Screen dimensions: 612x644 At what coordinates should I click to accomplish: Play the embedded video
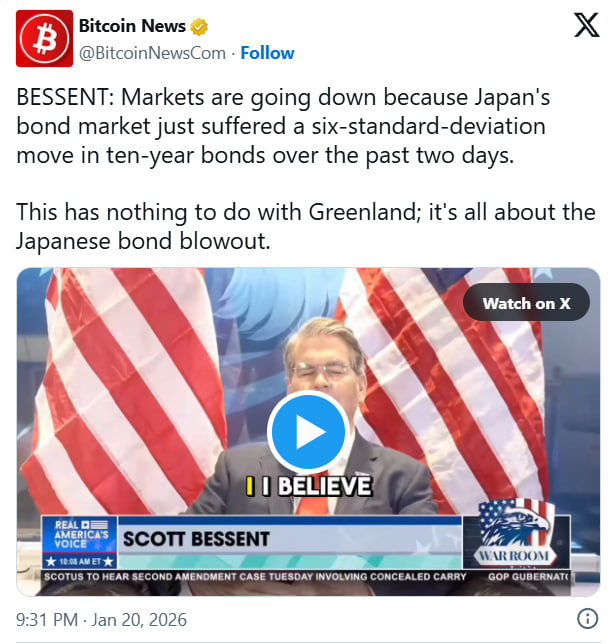point(308,431)
